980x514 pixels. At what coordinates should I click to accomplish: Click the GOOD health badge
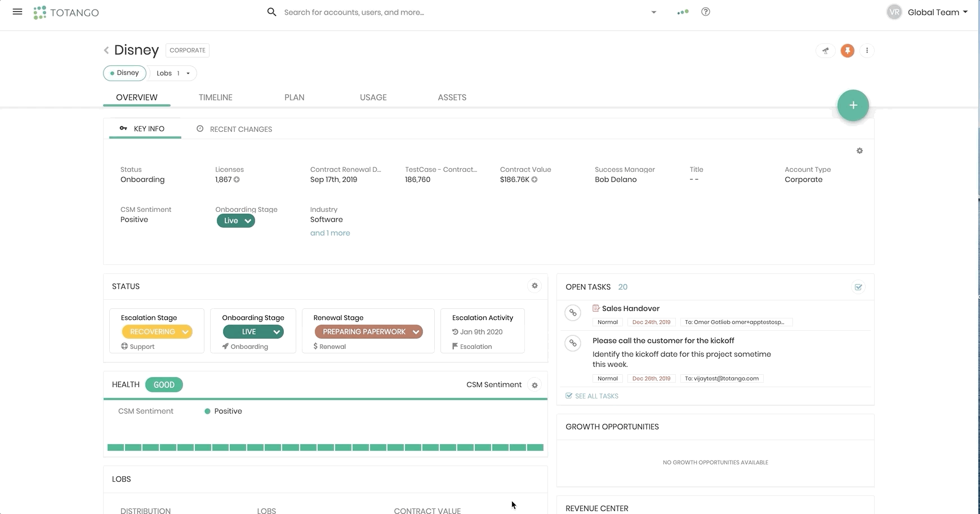pyautogui.click(x=164, y=385)
